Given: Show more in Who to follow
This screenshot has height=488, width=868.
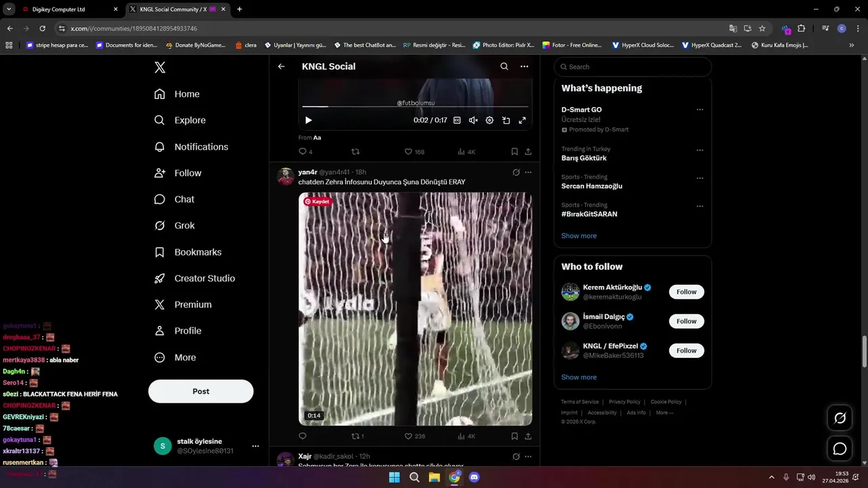Looking at the screenshot, I should (x=579, y=377).
